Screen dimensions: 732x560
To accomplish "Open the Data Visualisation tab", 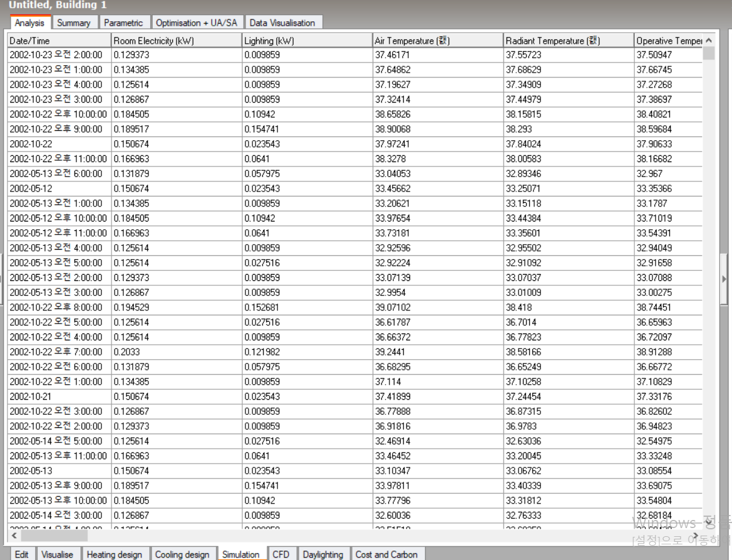I will point(282,23).
